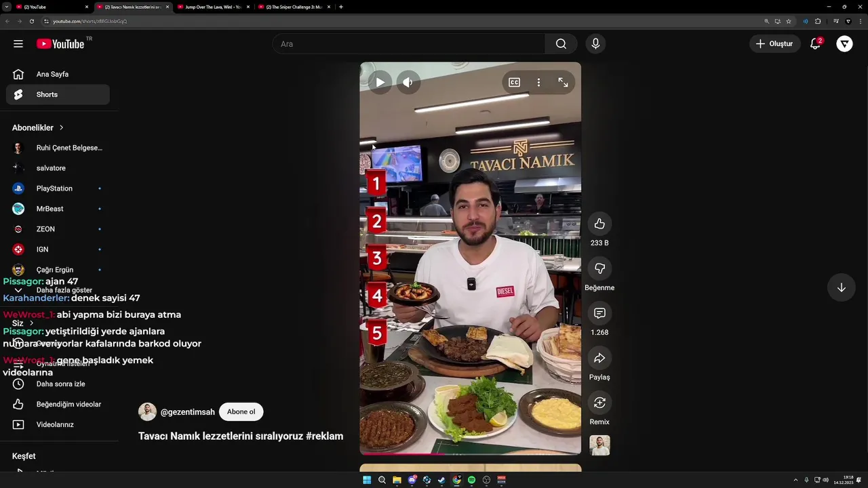The width and height of the screenshot is (868, 488).
Task: Start voice search with the microphone
Action: click(595, 44)
